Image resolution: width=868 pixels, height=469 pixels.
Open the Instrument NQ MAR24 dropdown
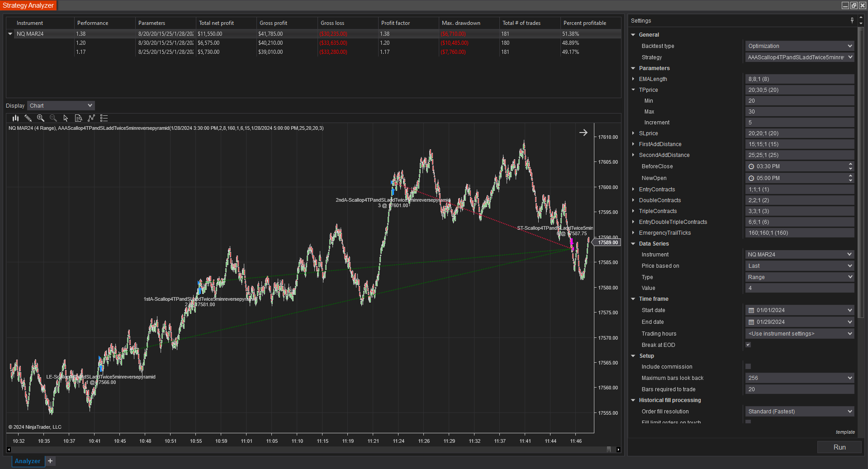tap(800, 254)
